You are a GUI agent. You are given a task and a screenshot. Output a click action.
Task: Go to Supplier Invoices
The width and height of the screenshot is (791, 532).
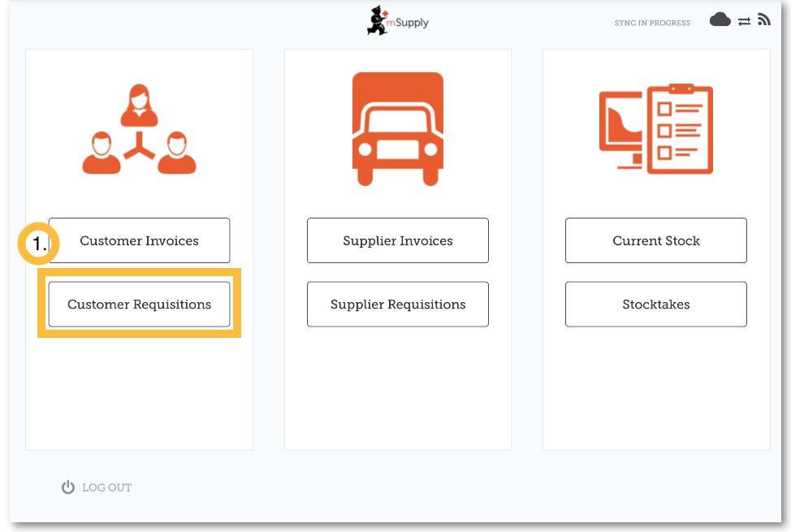pyautogui.click(x=397, y=240)
